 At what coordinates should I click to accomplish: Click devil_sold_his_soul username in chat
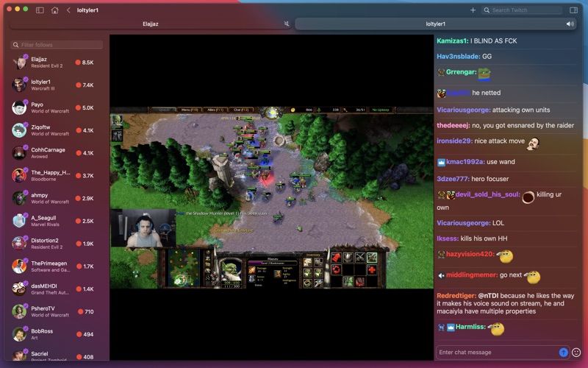point(488,194)
